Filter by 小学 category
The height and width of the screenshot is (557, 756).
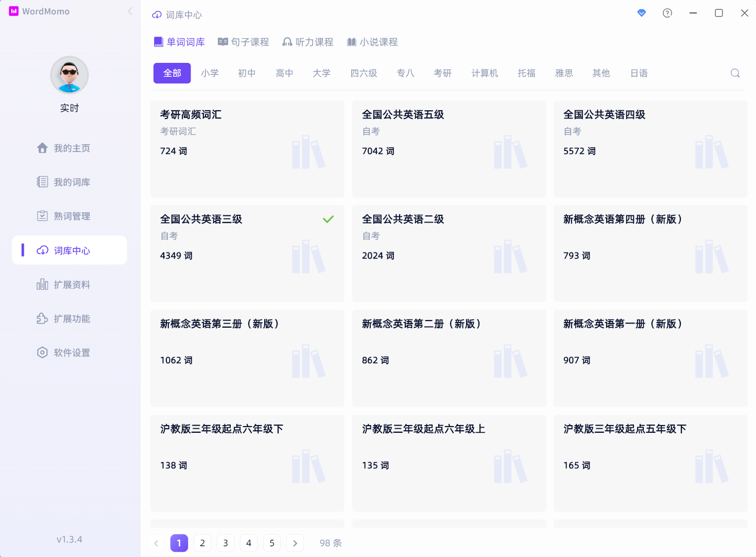(210, 73)
